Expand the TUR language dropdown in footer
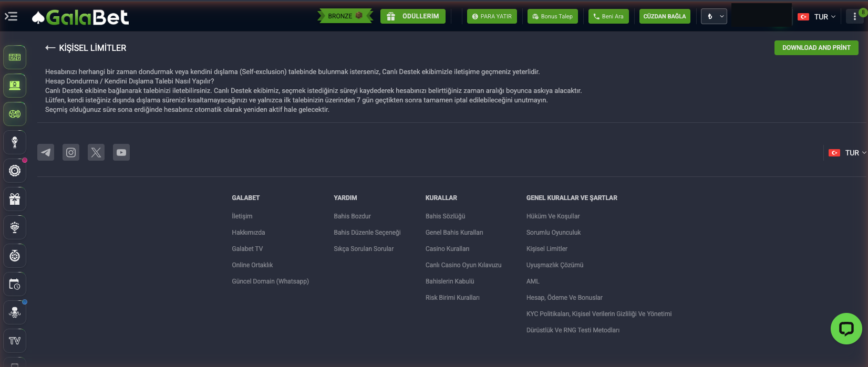The image size is (868, 367). pos(848,153)
